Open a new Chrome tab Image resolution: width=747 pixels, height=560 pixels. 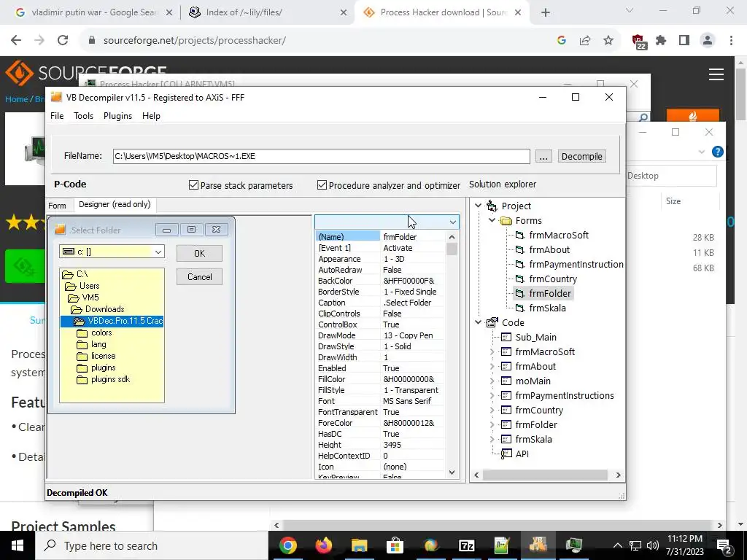(546, 13)
